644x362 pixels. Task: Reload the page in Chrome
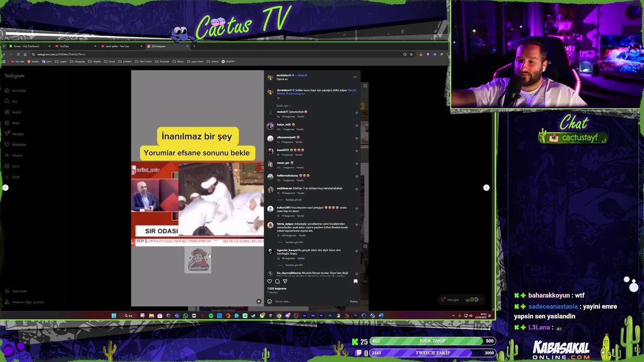(x=18, y=54)
